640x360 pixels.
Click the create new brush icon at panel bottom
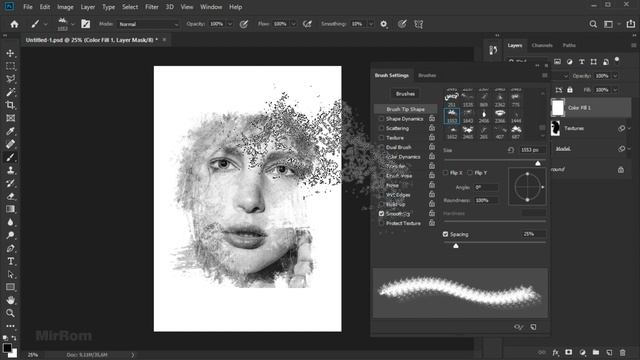[533, 327]
